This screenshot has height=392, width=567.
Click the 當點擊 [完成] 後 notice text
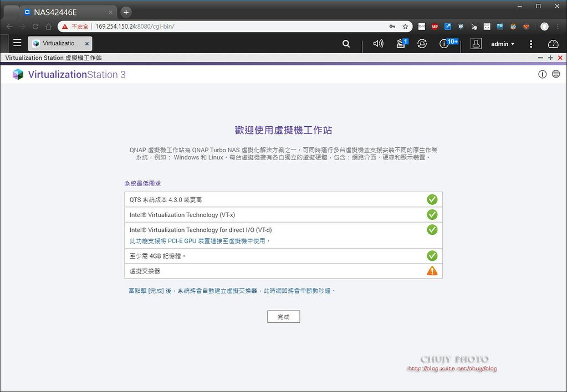coord(232,291)
